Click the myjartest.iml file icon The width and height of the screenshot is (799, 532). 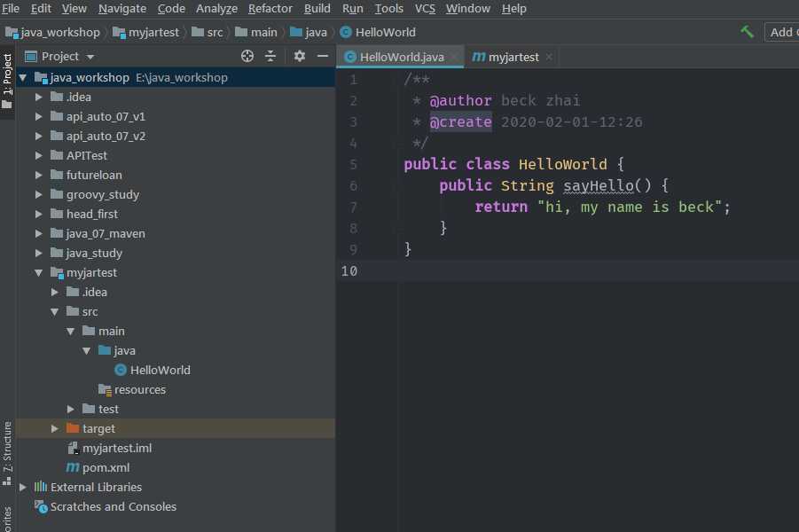[74, 448]
